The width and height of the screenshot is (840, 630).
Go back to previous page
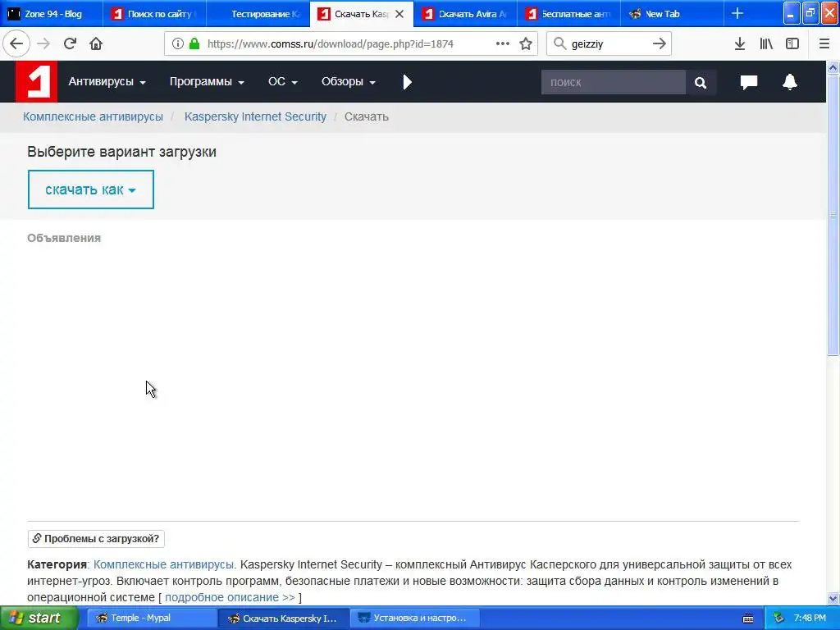tap(16, 43)
